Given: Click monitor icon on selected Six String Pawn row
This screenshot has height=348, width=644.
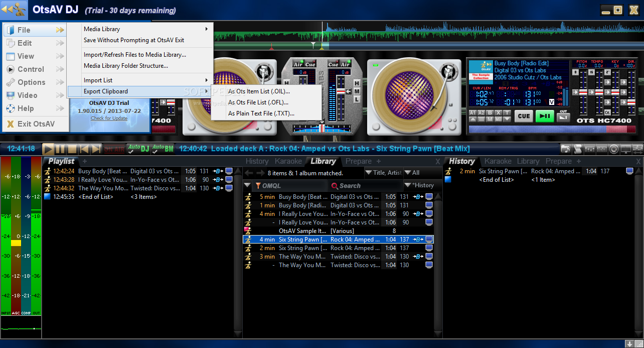Looking at the screenshot, I should click(429, 240).
